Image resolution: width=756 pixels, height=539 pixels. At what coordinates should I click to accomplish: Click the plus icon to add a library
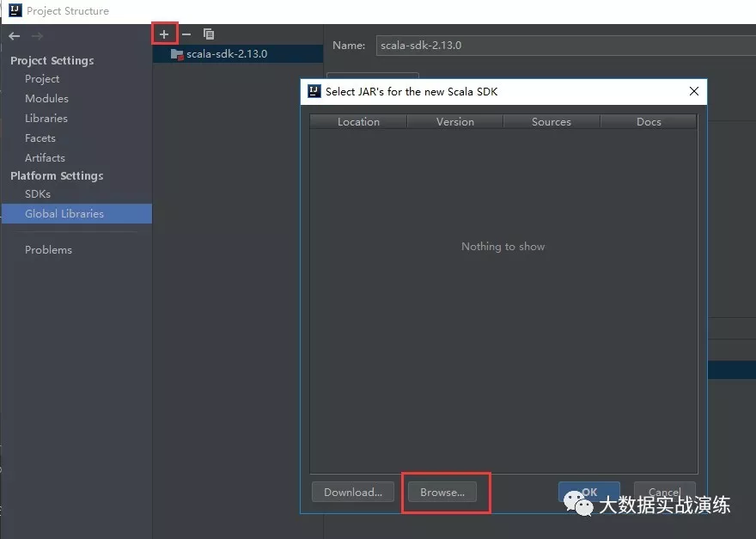pyautogui.click(x=164, y=34)
